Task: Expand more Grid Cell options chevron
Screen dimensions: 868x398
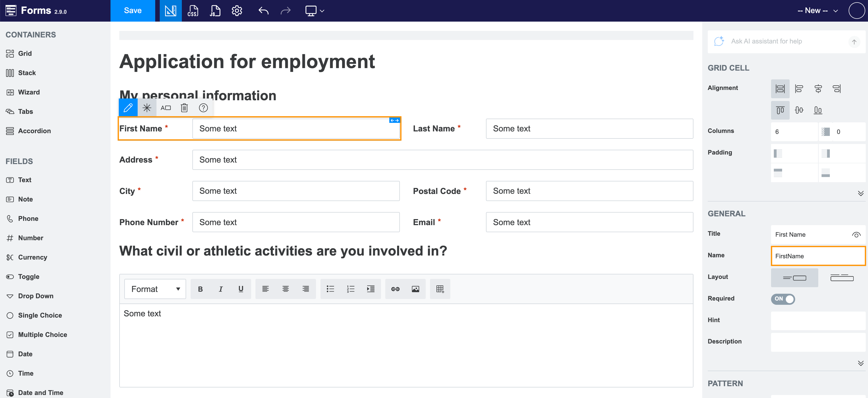Action: 860,193
